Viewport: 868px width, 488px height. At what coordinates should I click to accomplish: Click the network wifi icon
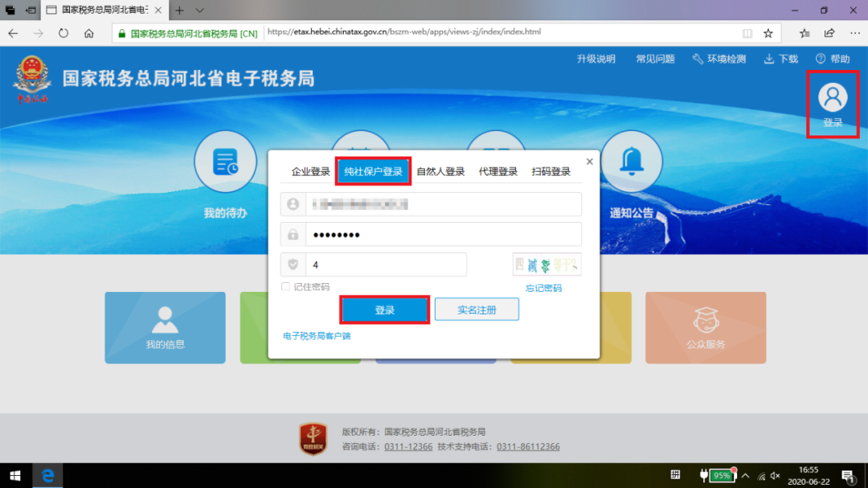click(x=761, y=476)
